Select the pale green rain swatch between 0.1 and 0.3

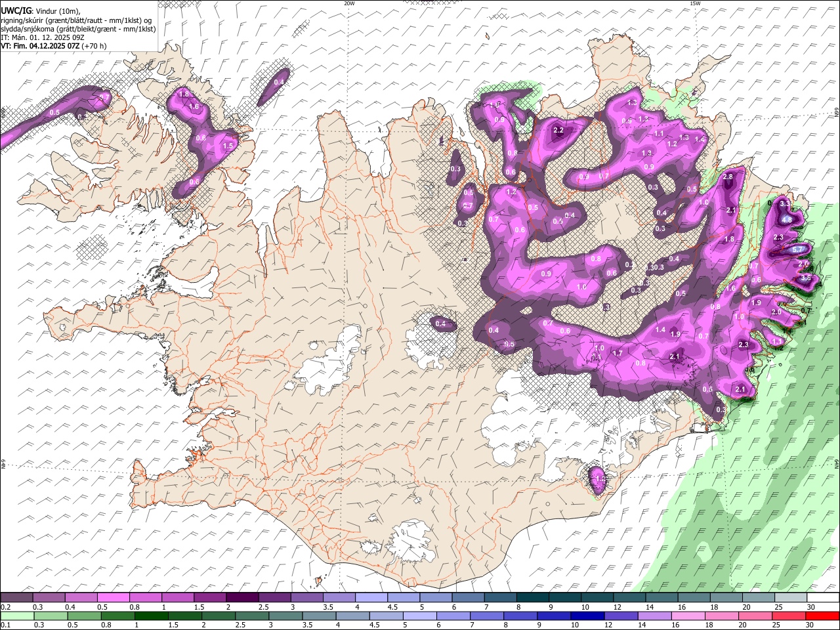click(17, 616)
